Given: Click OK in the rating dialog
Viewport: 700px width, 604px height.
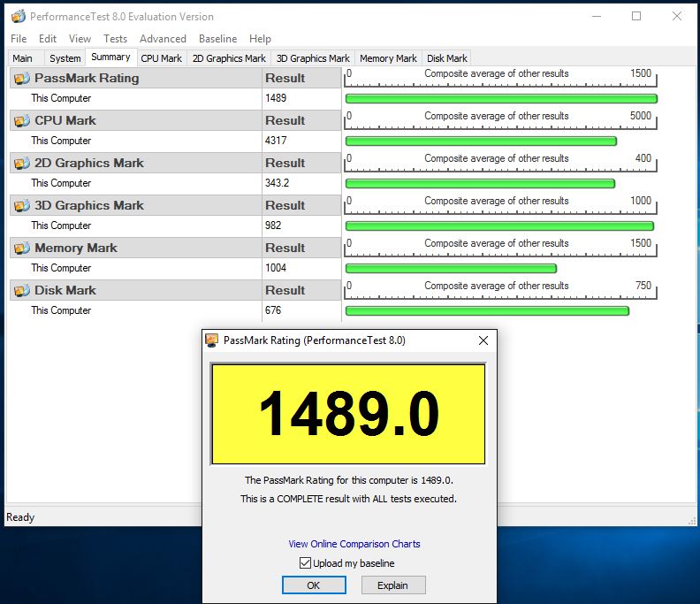Looking at the screenshot, I should coord(314,585).
